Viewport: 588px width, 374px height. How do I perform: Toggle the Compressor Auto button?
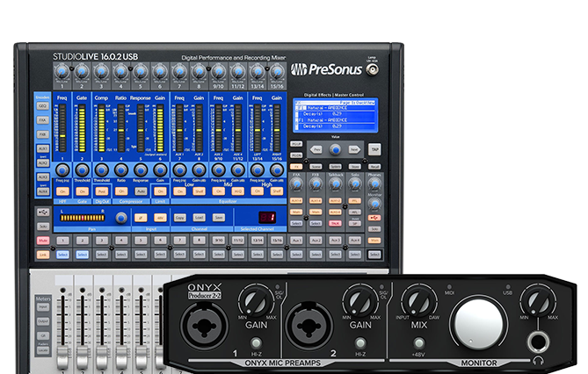click(141, 191)
